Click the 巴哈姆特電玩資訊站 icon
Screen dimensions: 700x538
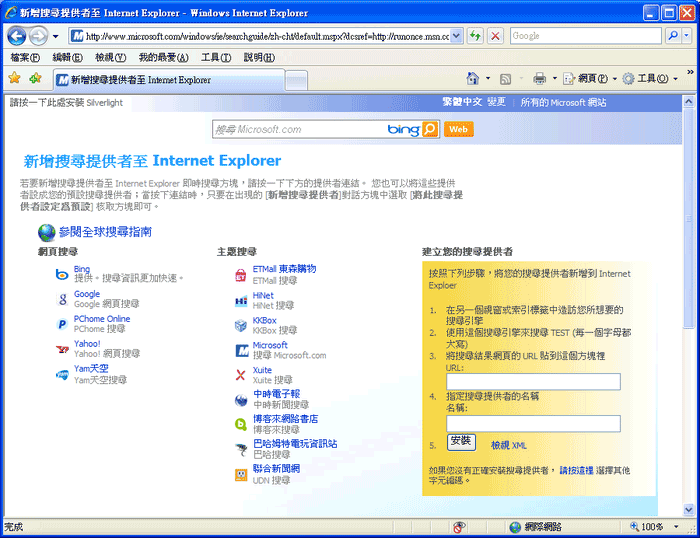pos(241,449)
